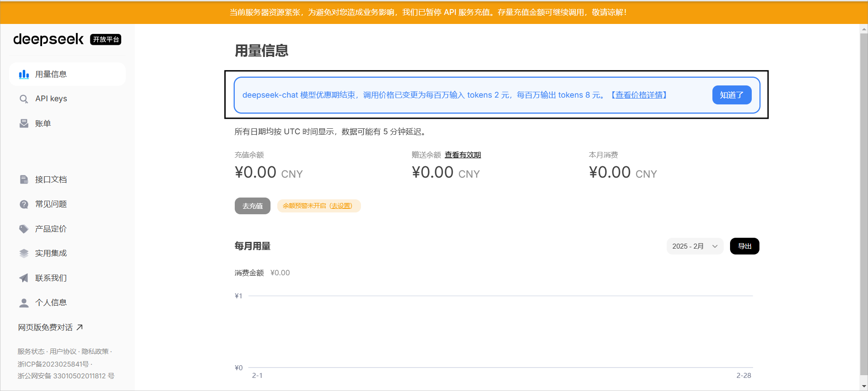Click the bar chart icon beside 用量信息
Screen dimensions: 868x391
(x=24, y=74)
